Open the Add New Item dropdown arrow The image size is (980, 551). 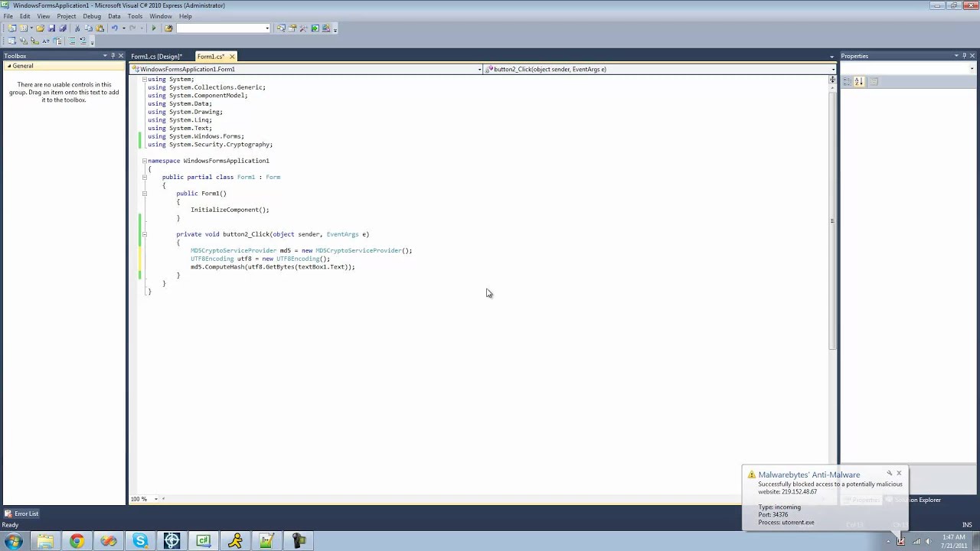(31, 28)
